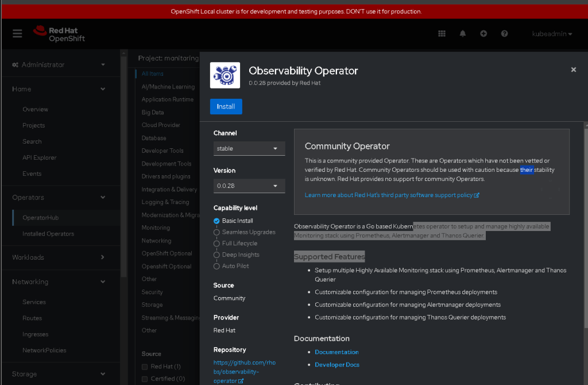Image resolution: width=588 pixels, height=385 pixels.
Task: Open Ingresses under Networking
Action: click(x=35, y=334)
